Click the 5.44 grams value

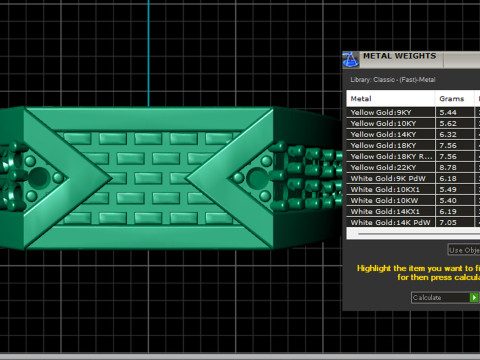coord(448,113)
